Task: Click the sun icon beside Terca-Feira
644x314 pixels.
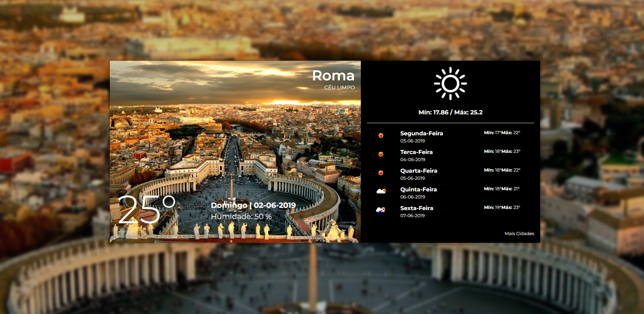Action: click(x=381, y=154)
